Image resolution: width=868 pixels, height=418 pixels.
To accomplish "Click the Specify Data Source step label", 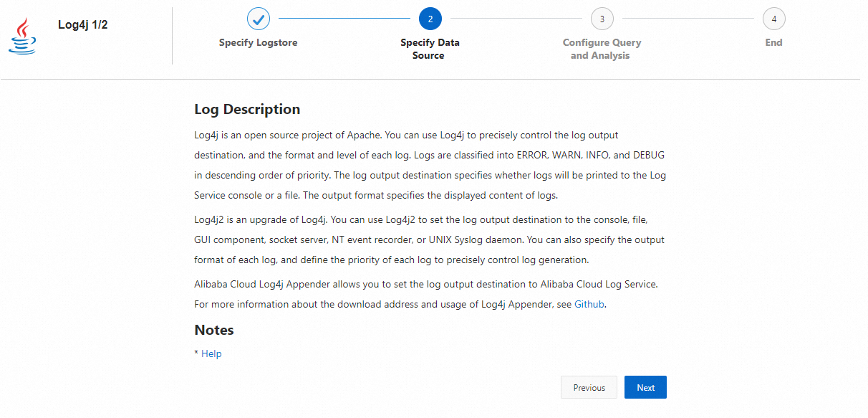I will click(430, 49).
